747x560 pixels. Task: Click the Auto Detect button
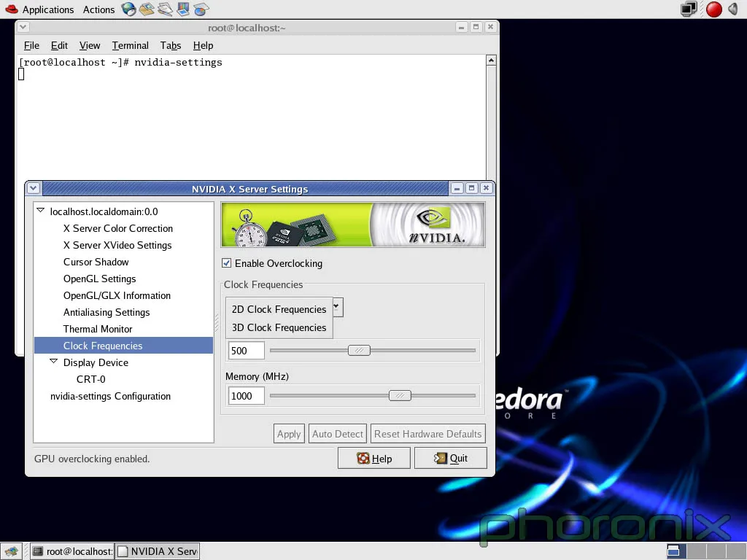click(338, 434)
